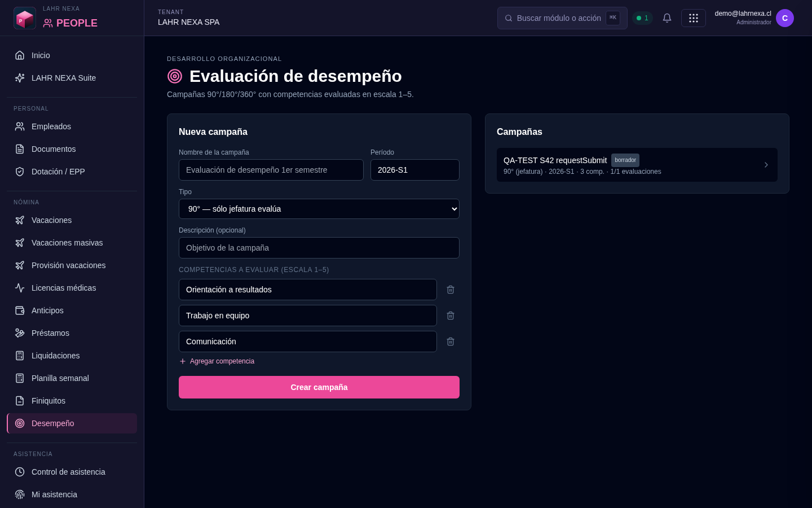Open QA-TEST S42 requestSubmit campaign

tap(637, 165)
